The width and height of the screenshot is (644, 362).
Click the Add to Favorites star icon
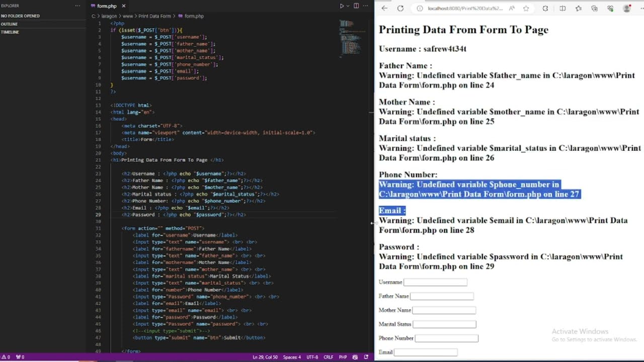(526, 8)
